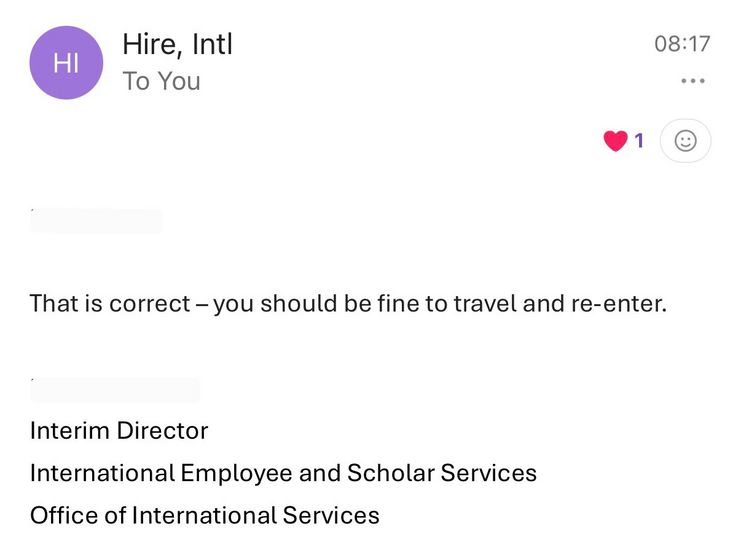Click the reaction count number 1

point(640,141)
